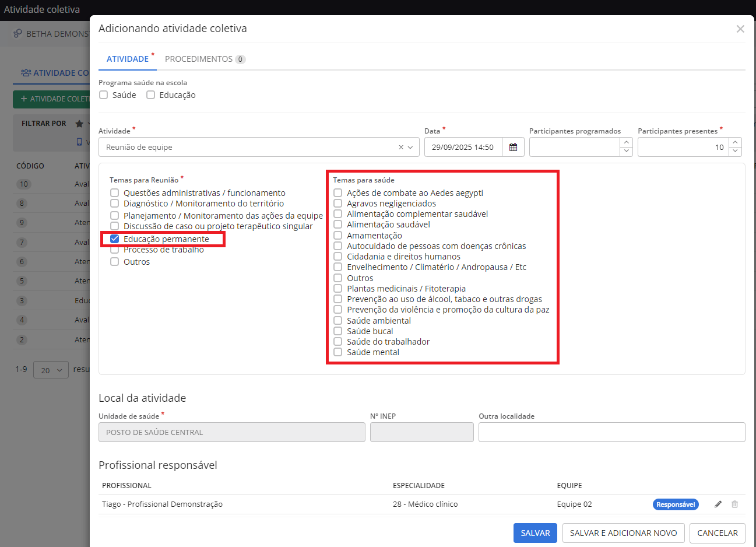Check the Saúde mental checkbox
The image size is (756, 547).
(338, 352)
